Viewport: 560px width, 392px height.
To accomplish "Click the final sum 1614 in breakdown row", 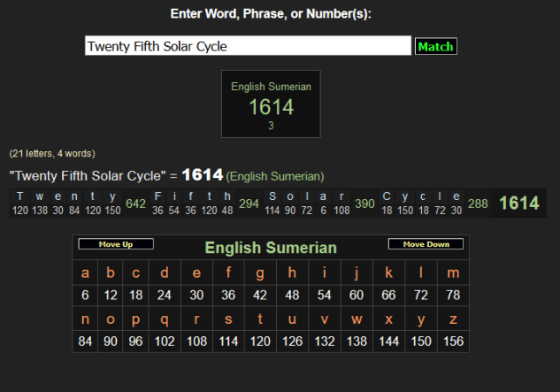I will [518, 204].
